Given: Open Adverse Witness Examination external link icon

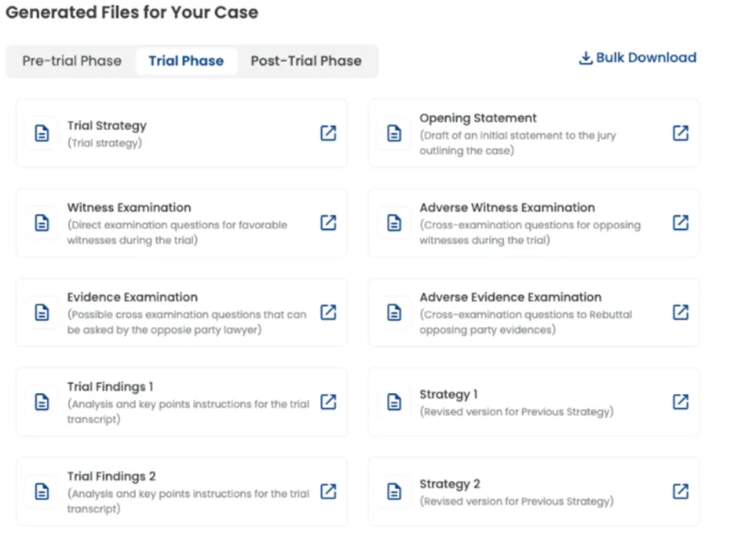Looking at the screenshot, I should (681, 222).
